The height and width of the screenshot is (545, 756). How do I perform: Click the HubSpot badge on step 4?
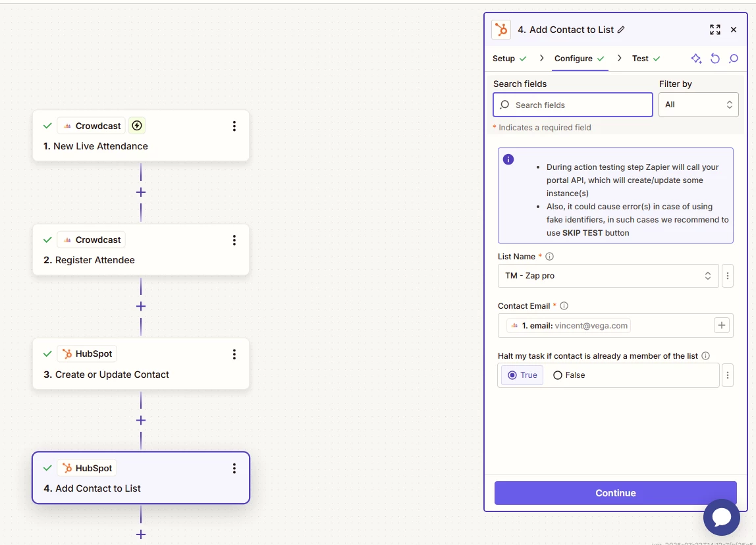(88, 468)
